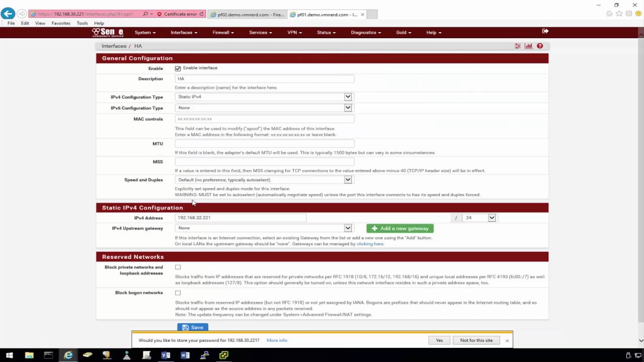
Task: Open the IE Home icon
Action: [609, 14]
